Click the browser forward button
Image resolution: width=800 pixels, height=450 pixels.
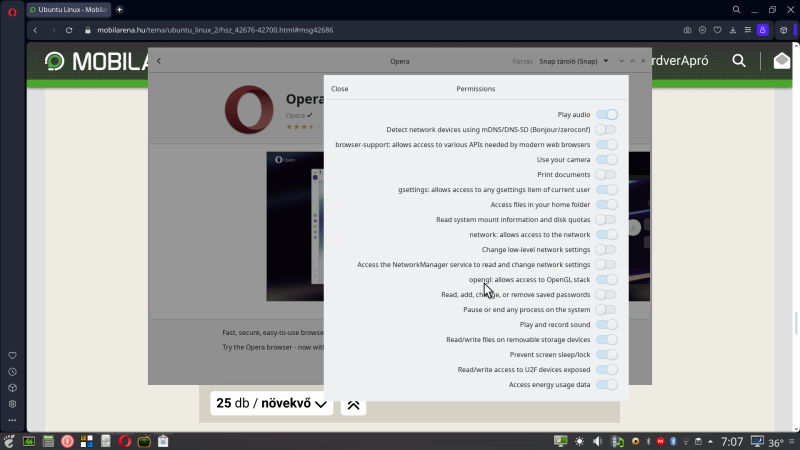[53, 30]
